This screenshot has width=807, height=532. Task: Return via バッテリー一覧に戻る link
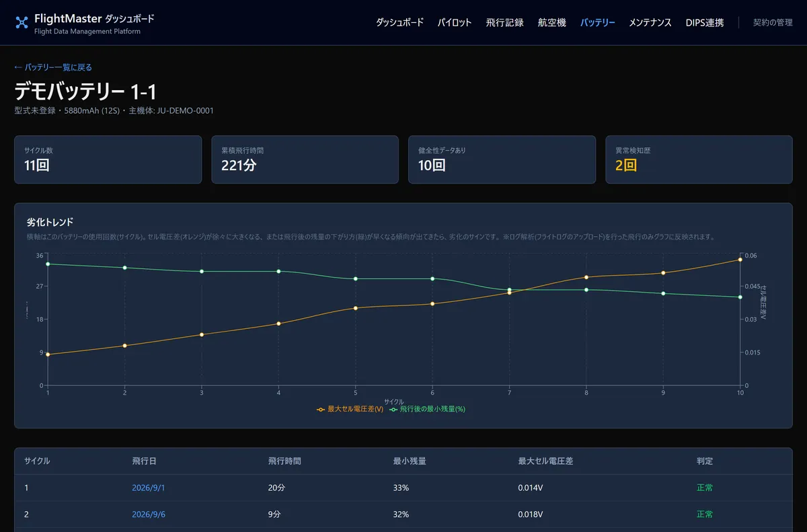[53, 67]
